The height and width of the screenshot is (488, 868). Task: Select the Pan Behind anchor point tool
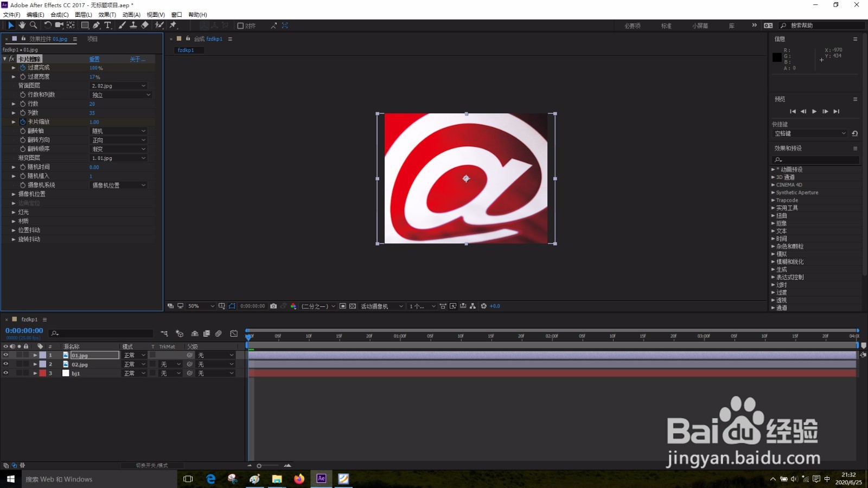tap(71, 25)
